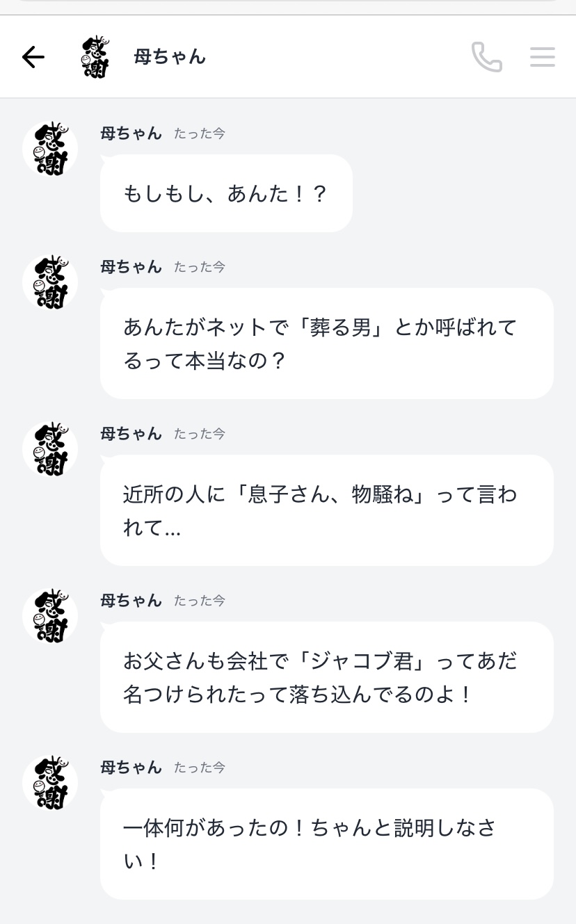Tap the 母ちゃん chat title in header
The width and height of the screenshot is (576, 924).
point(170,57)
